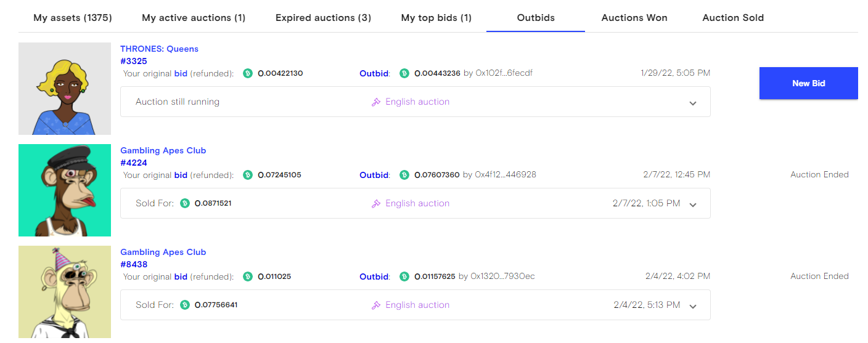Open the Expired auctions (3) tab
Screen dimensions: 868x343
pos(323,18)
